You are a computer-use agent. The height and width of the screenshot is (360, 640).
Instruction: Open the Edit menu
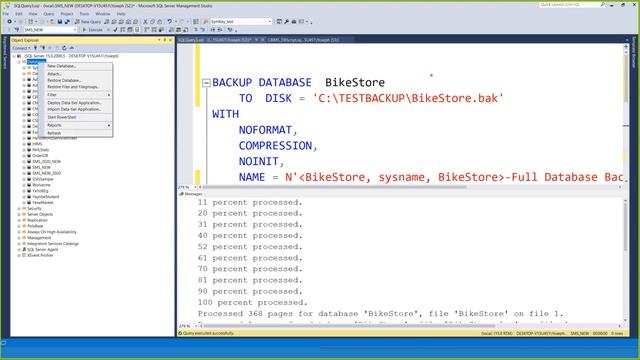[19, 14]
